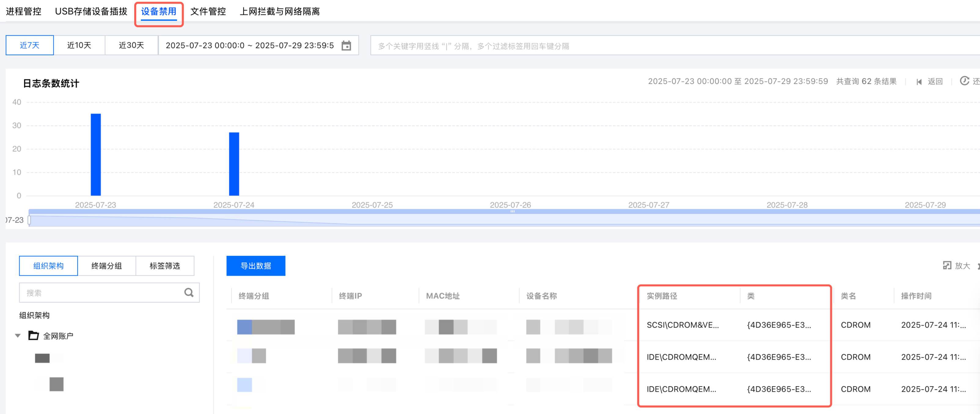
Task: Click the 放大 enlarge icon
Action: click(947, 265)
